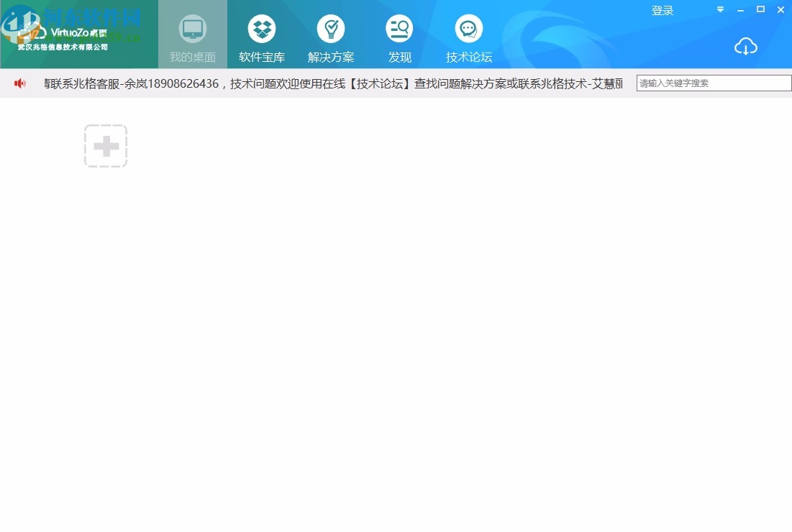Click the empty desktop workspace area

pyautogui.click(x=396, y=324)
